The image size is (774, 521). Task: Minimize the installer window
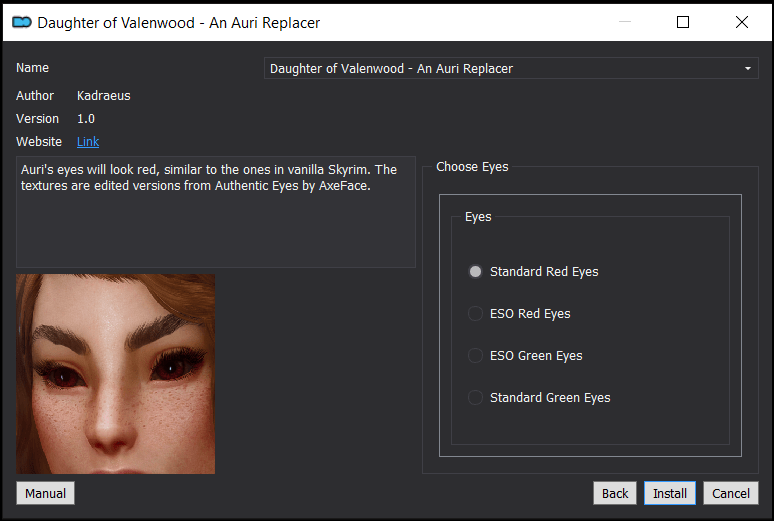coord(625,22)
